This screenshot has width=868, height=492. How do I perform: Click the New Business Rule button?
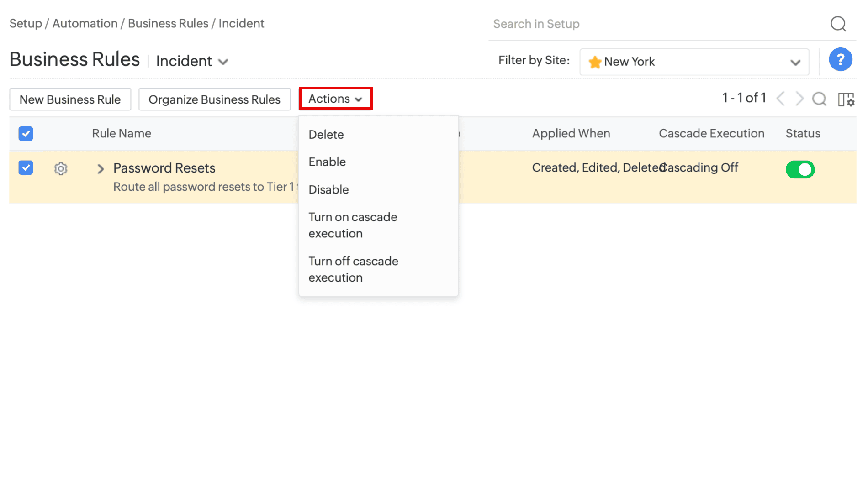click(x=70, y=99)
